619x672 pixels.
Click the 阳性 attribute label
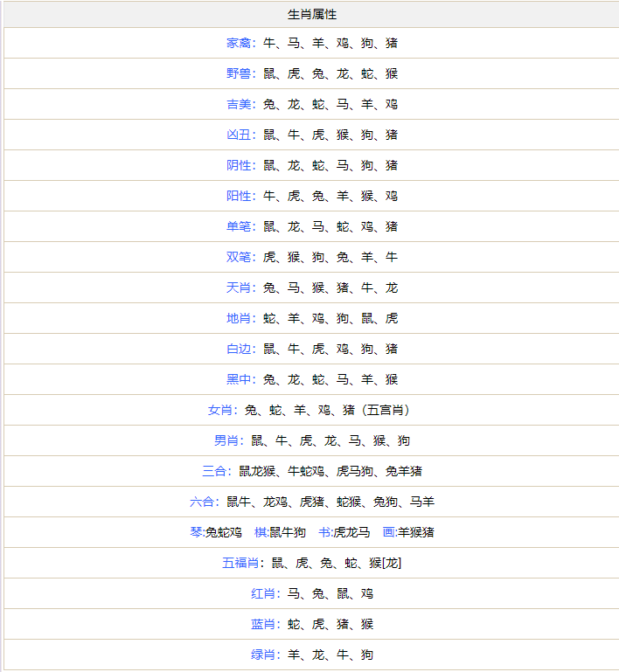click(x=239, y=196)
